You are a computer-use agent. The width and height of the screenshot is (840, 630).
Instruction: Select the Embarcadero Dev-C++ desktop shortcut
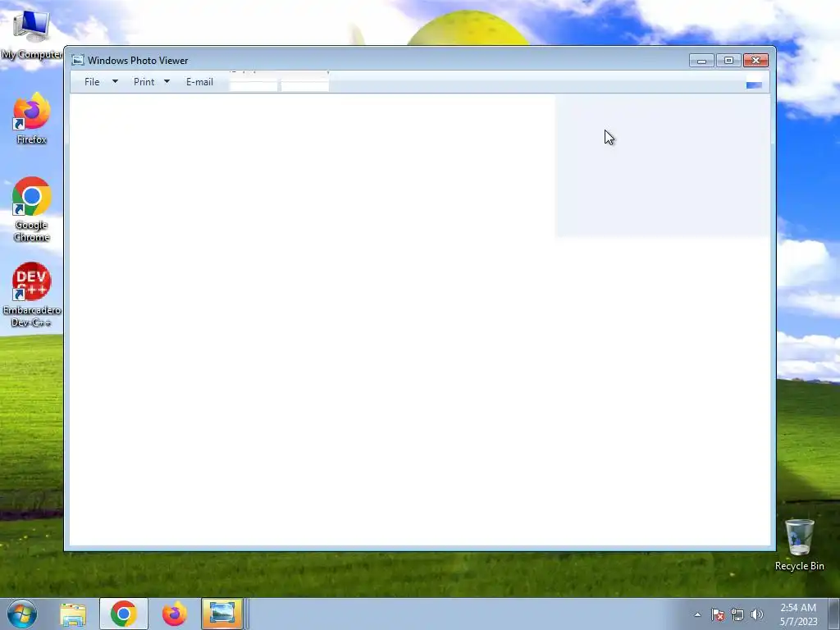point(32,294)
